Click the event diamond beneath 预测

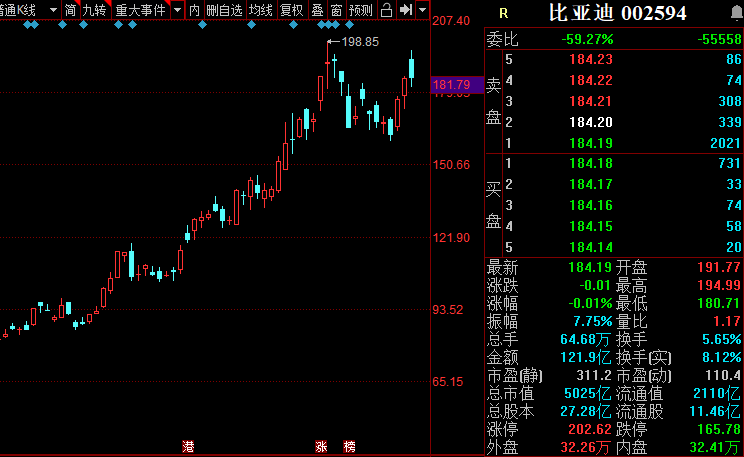click(x=350, y=25)
